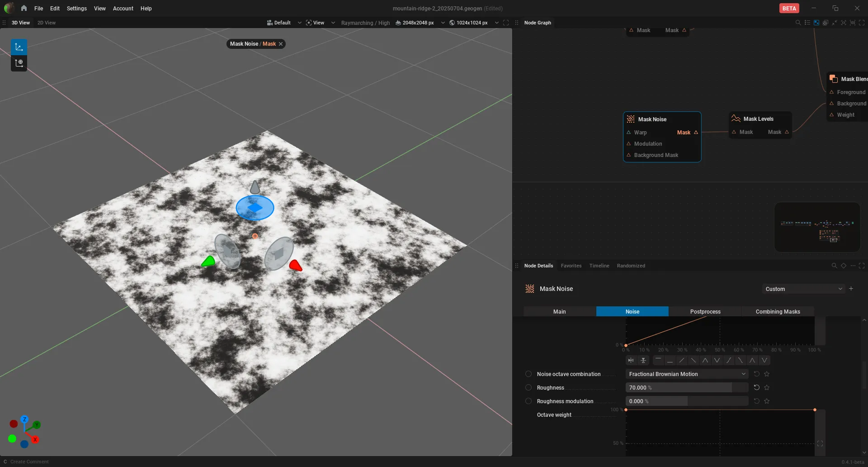Maximize the 3D View panel
Viewport: 868px width, 467px height.
point(506,23)
